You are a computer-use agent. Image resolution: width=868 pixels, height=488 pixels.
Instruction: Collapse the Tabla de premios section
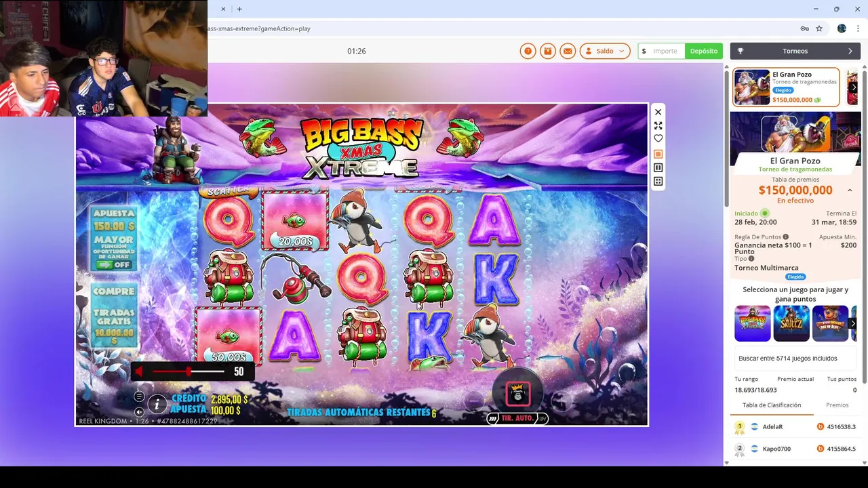point(850,190)
